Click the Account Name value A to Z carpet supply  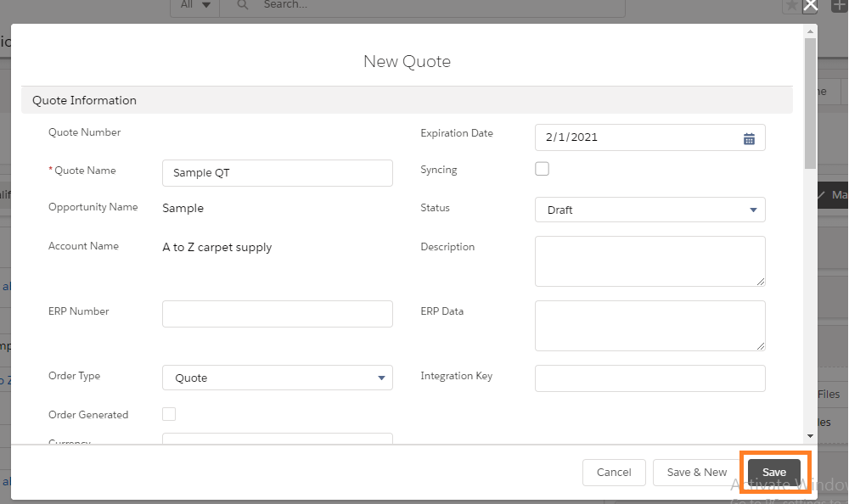[x=217, y=248]
